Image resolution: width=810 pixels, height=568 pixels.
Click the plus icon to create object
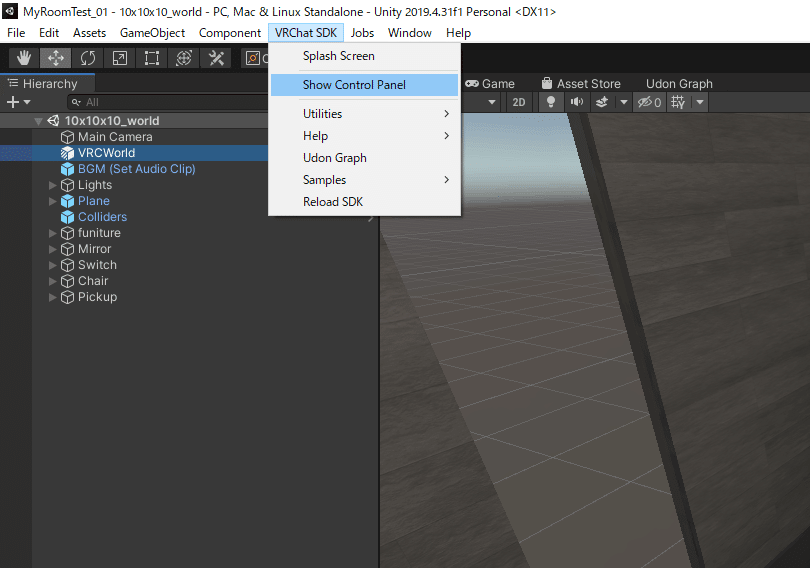pos(13,102)
